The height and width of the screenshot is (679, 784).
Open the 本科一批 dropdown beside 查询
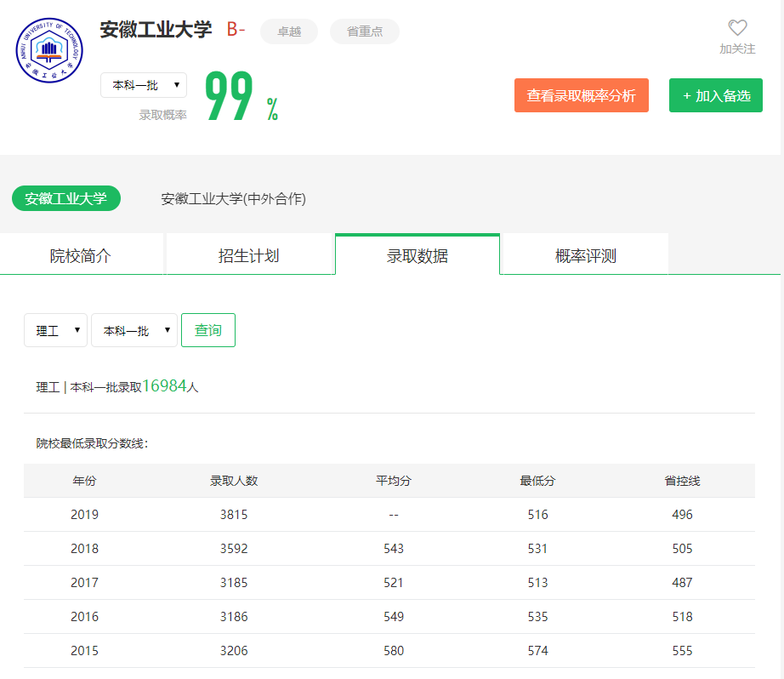click(134, 330)
